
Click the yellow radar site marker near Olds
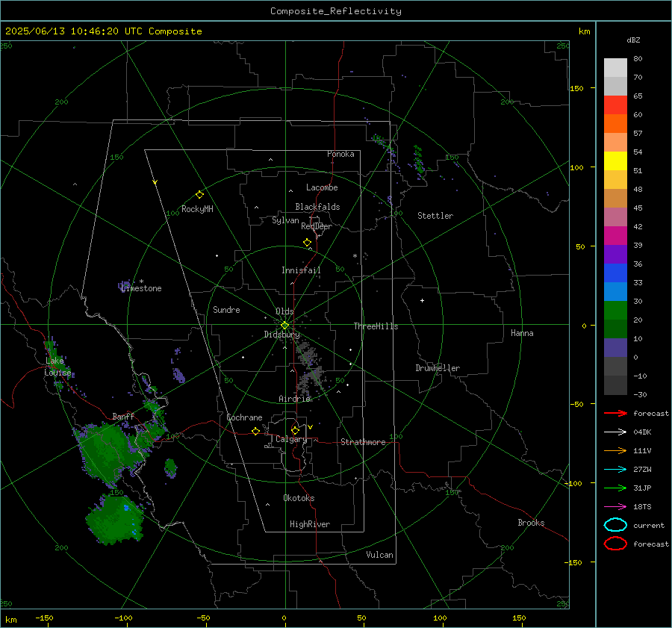pos(285,326)
